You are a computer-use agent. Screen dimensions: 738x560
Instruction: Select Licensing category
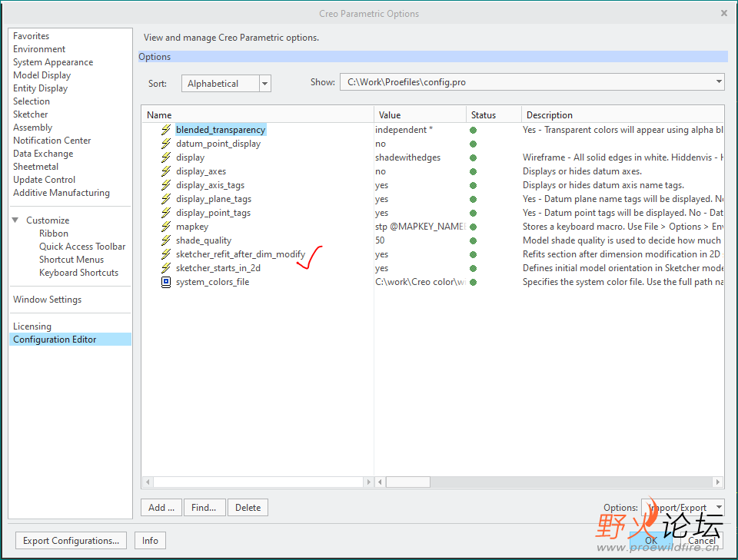[32, 326]
